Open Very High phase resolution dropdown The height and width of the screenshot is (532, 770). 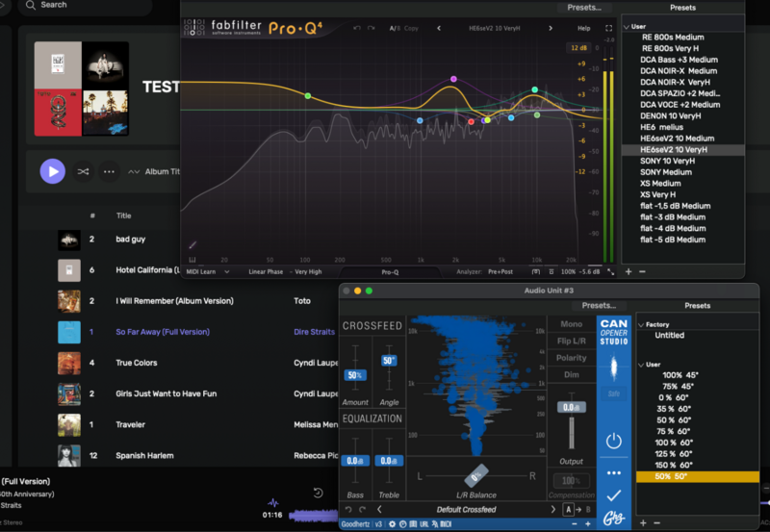pyautogui.click(x=308, y=272)
